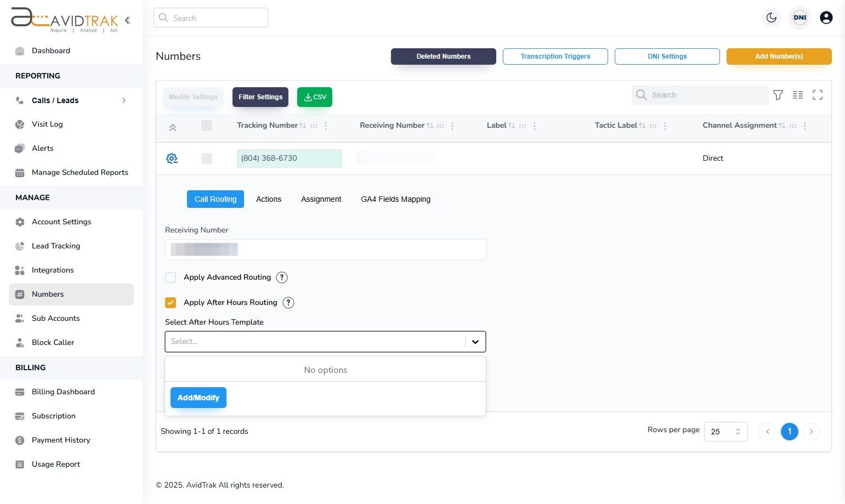Image resolution: width=845 pixels, height=504 pixels.
Task: Open Select After Hours Template dropdown
Action: (325, 342)
